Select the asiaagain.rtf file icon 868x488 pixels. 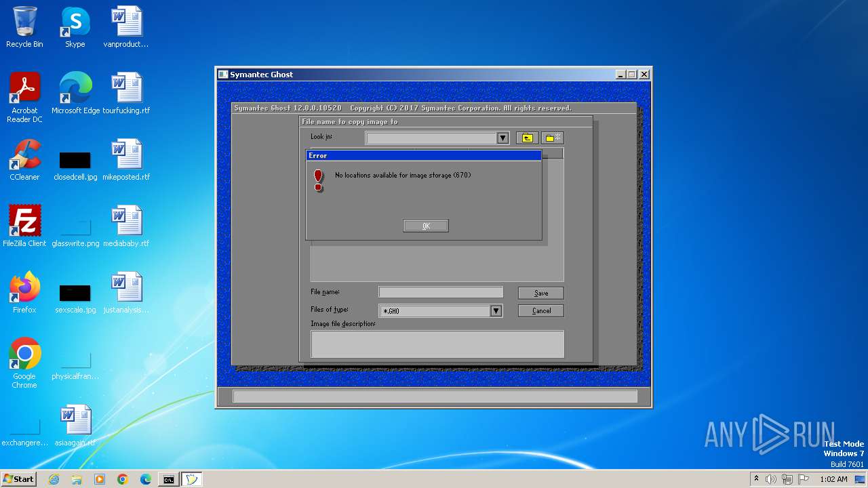[75, 426]
